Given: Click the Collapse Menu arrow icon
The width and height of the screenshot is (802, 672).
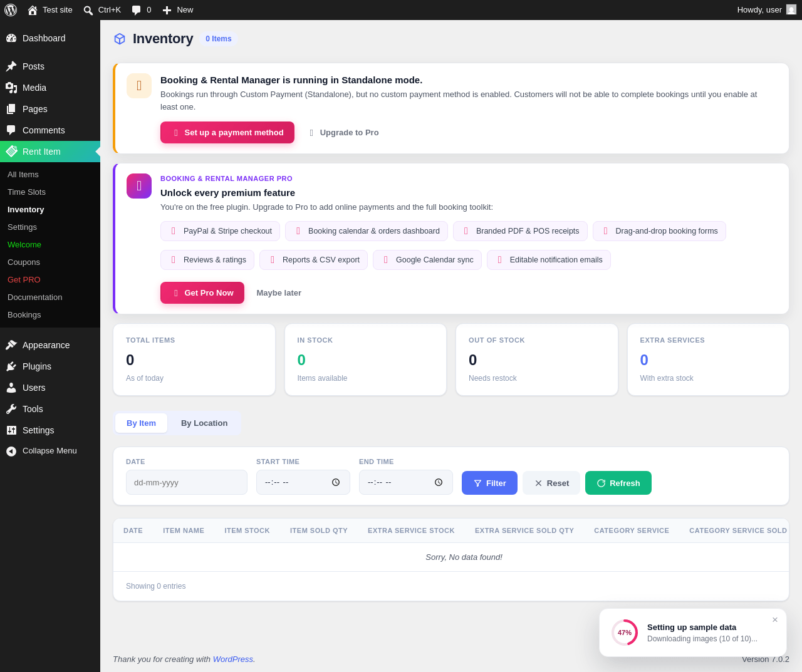Looking at the screenshot, I should coord(11,451).
